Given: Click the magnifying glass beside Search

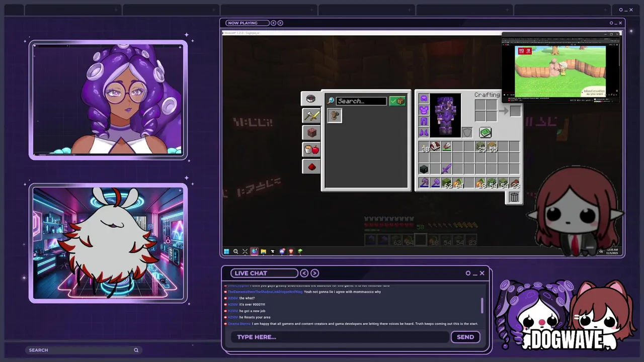Looking at the screenshot, I should 331,101.
